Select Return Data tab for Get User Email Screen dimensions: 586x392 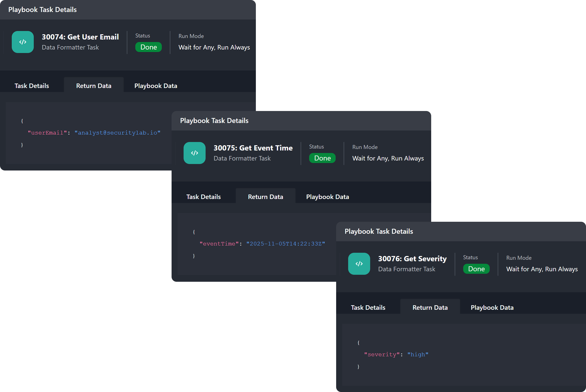coord(94,86)
